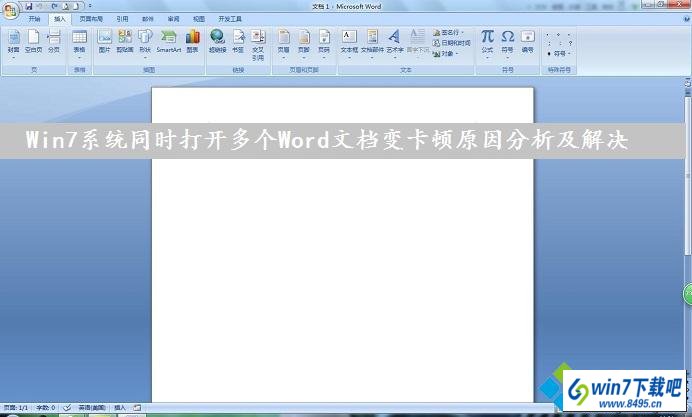
Task: Click the page count 1/1 in status bar
Action: (x=16, y=408)
